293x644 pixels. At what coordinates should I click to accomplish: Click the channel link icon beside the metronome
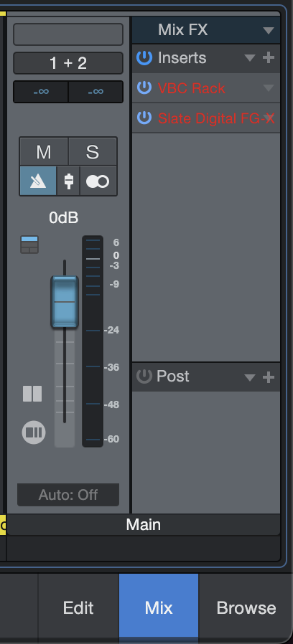coord(69,181)
